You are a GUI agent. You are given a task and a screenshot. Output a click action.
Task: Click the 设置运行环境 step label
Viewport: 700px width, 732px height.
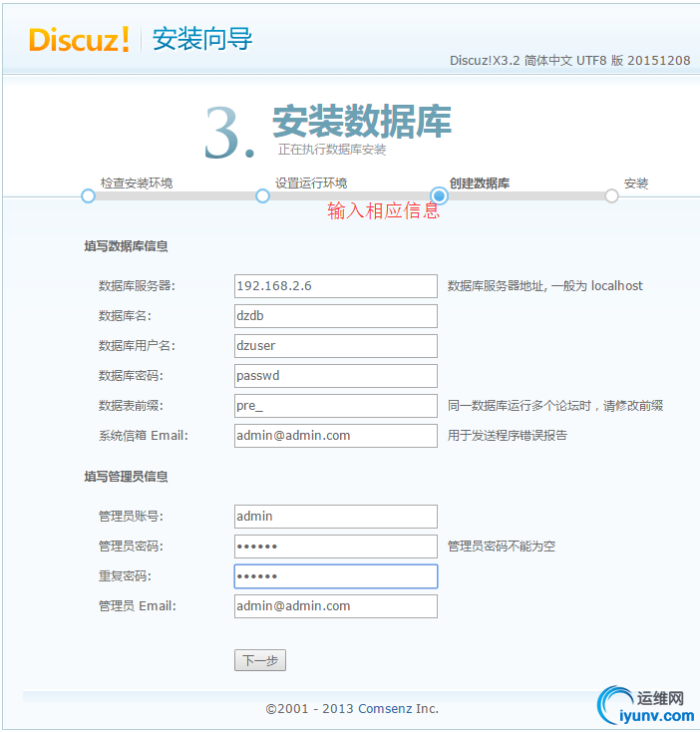[311, 183]
